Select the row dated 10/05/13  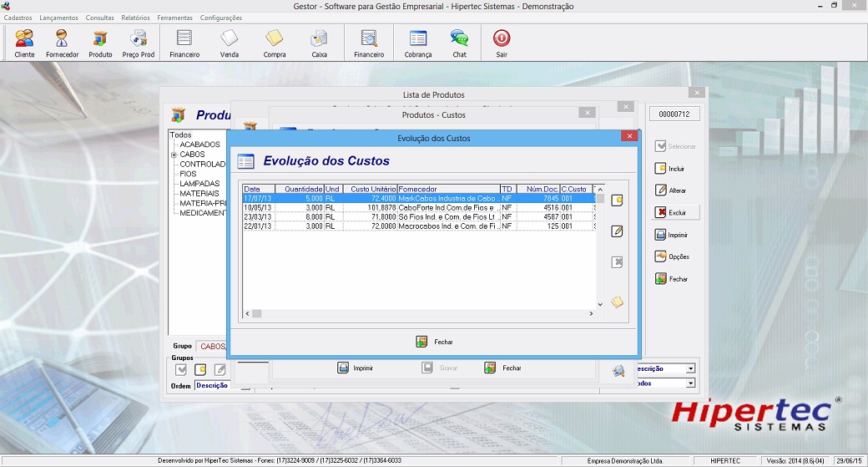[419, 208]
